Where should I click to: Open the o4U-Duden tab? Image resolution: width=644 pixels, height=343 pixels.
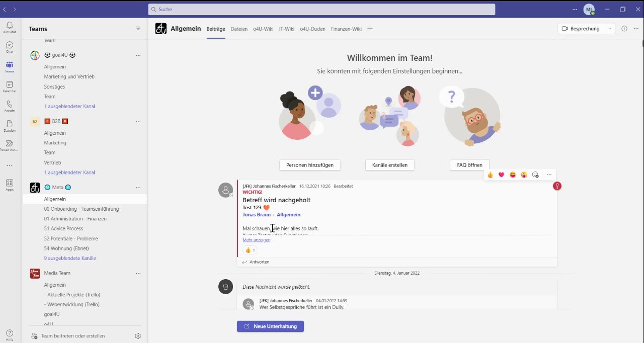(312, 29)
